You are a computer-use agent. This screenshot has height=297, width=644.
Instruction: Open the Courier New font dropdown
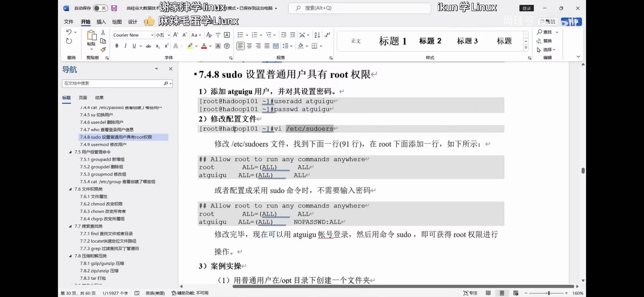[152, 35]
